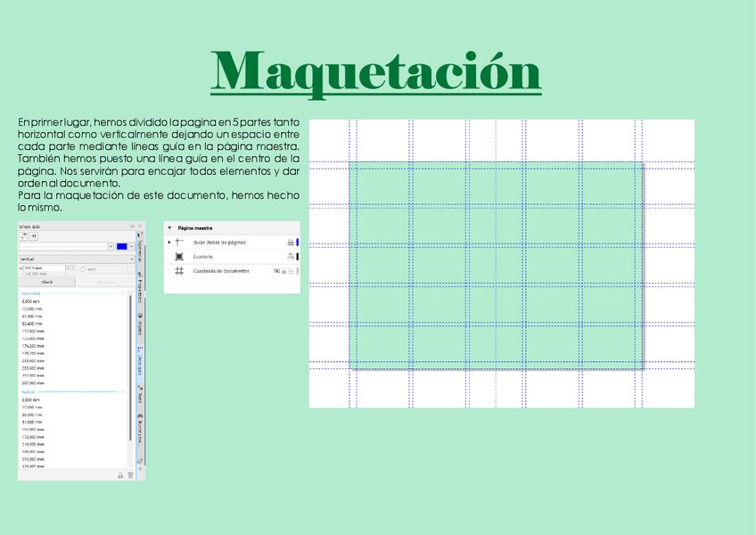756x535 pixels.
Task: Click the delete guideline trash icon
Action: [x=130, y=475]
